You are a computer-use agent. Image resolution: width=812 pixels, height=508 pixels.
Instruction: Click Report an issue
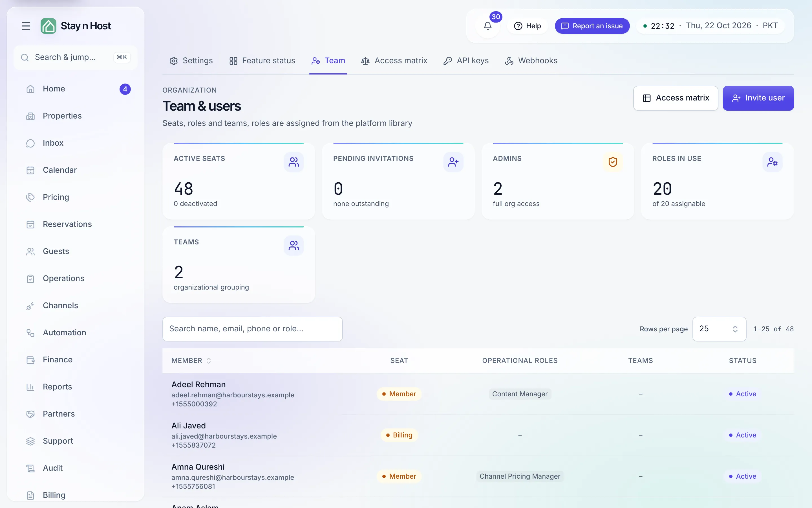coord(592,26)
